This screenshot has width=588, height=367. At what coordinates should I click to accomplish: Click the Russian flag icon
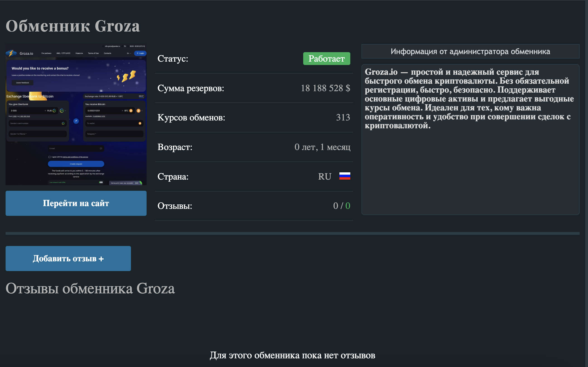pyautogui.click(x=345, y=176)
